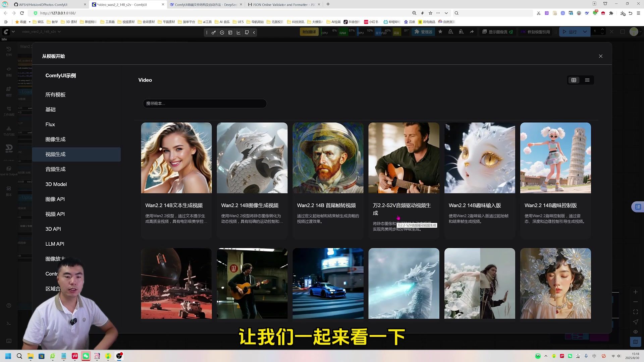
Task: Open the 万2.2-S2V音频驱动视频生成 guitar thumbnail
Action: [404, 158]
